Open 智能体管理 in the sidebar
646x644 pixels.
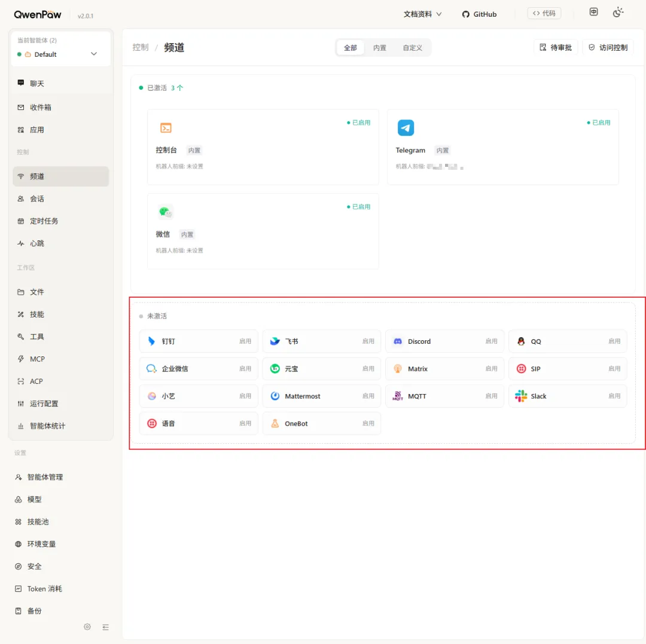[60, 477]
